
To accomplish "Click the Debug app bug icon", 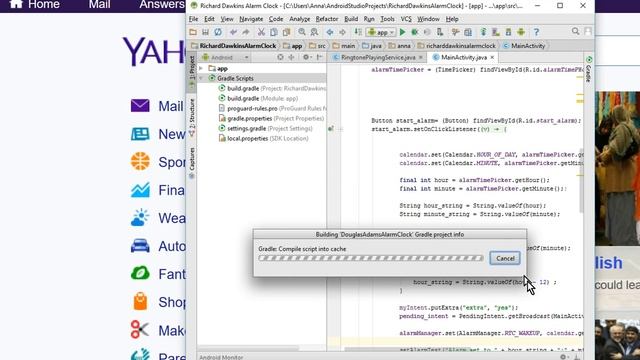I will 415,32.
